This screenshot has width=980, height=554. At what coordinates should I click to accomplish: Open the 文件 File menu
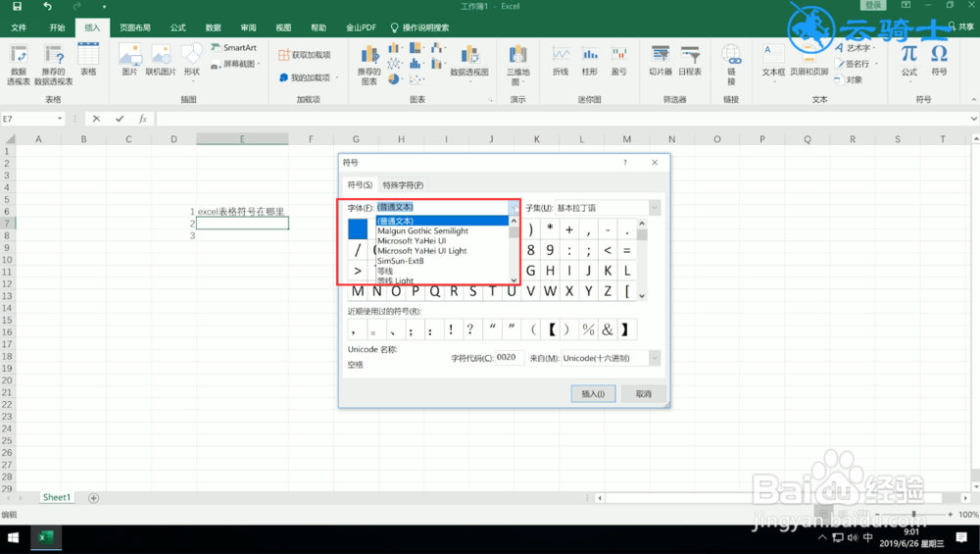[19, 27]
